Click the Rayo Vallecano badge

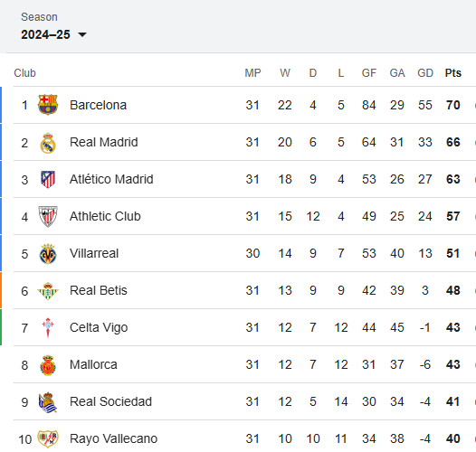48,438
